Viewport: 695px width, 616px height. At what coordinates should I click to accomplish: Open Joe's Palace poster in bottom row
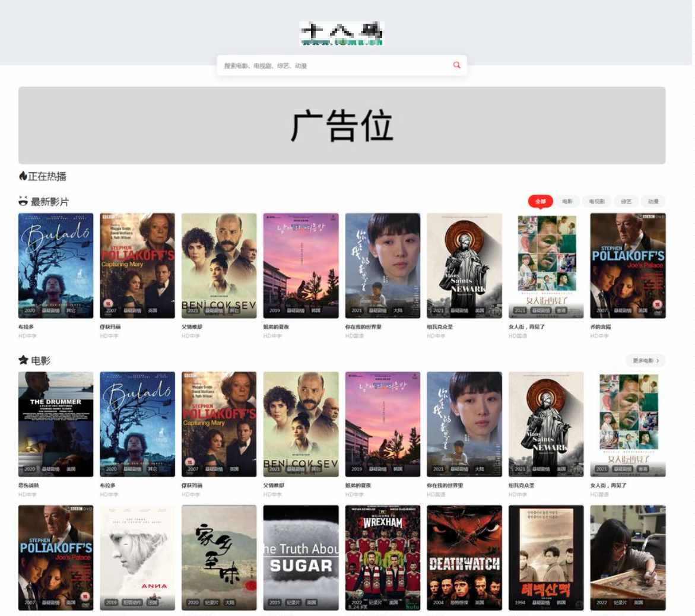coord(56,557)
